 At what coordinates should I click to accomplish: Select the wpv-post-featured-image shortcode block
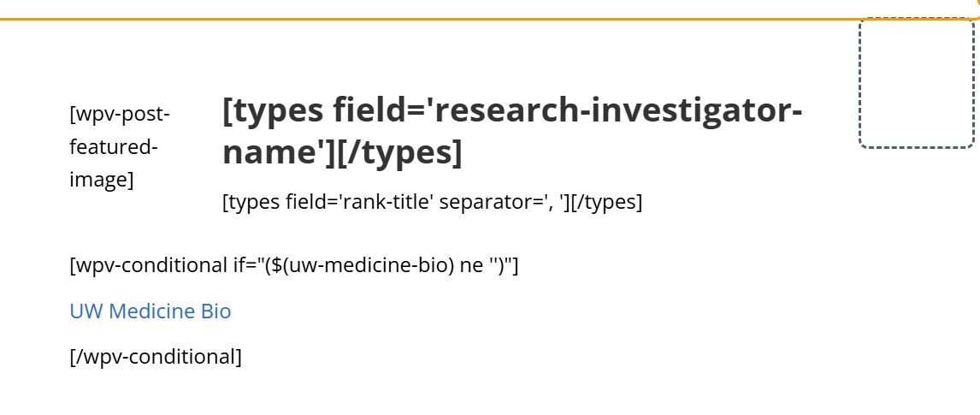[x=120, y=147]
